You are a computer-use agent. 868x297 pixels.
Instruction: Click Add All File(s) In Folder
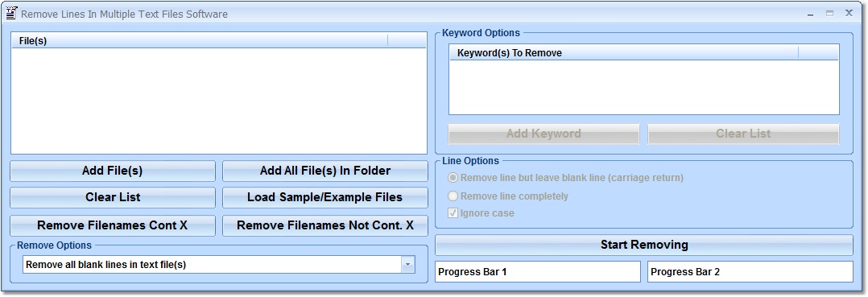(x=325, y=171)
